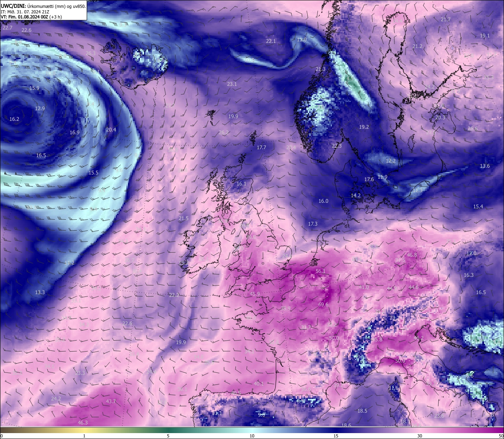Click the map value 18.5
Screen dimensions: 504x439
pos(362,411)
